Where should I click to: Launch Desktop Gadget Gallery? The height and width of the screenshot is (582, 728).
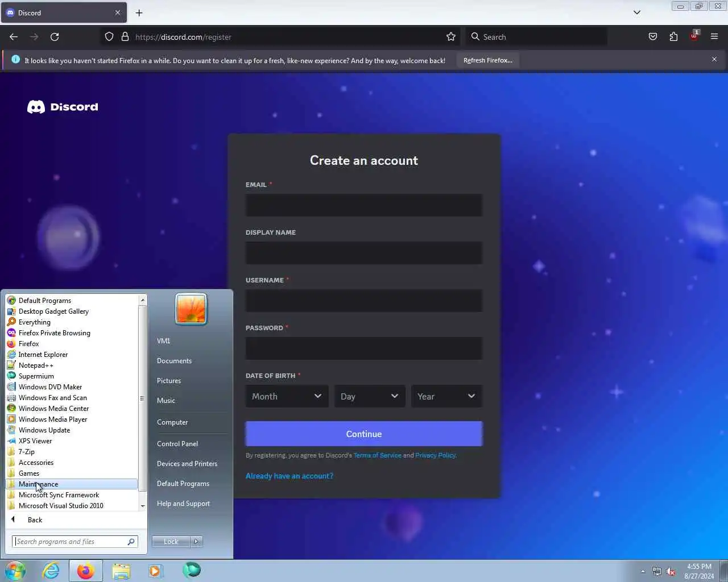click(x=72, y=311)
